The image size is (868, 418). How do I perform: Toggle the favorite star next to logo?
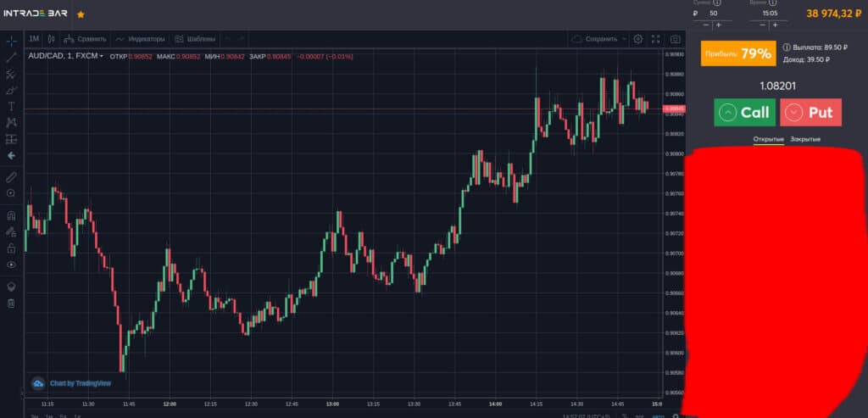(x=81, y=14)
